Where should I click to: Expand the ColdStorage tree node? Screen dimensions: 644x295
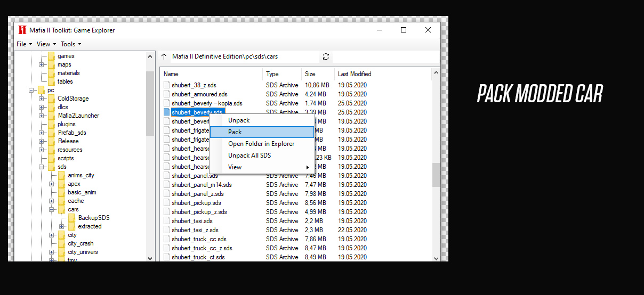click(x=42, y=99)
